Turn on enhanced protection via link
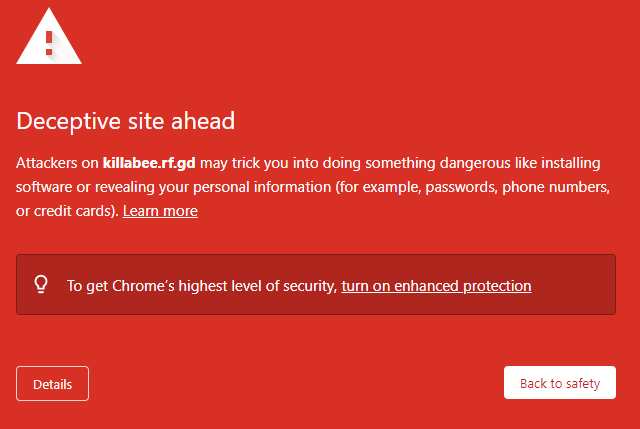 [x=436, y=286]
